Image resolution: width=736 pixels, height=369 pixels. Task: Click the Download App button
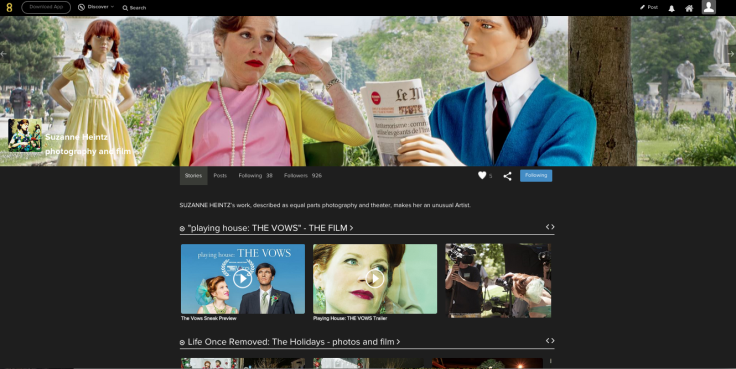point(46,7)
